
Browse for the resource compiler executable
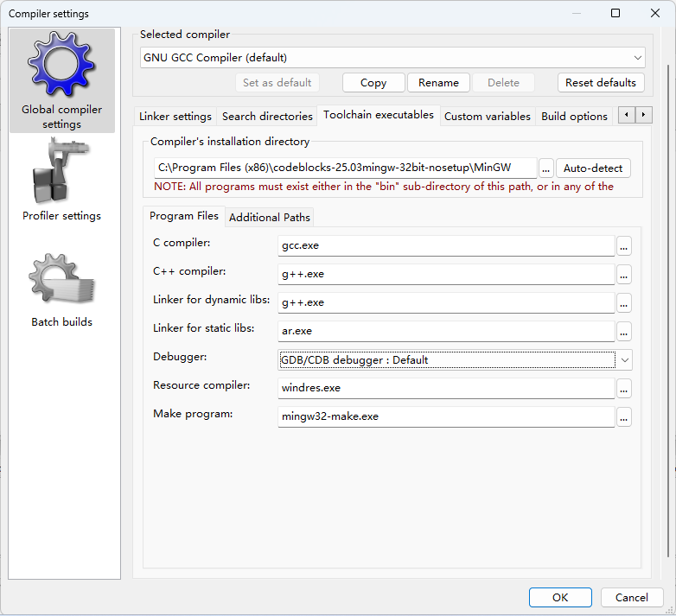pos(624,389)
